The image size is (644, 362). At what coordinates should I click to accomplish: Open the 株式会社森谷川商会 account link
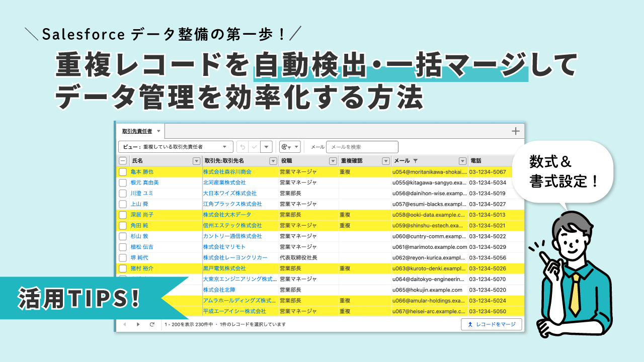227,172
